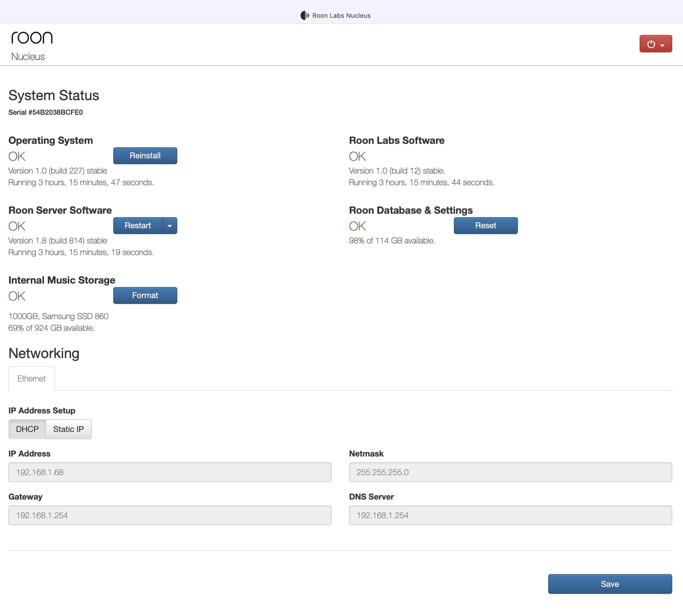683x616 pixels.
Task: Click the Nucleus label under the logo
Action: (x=28, y=56)
